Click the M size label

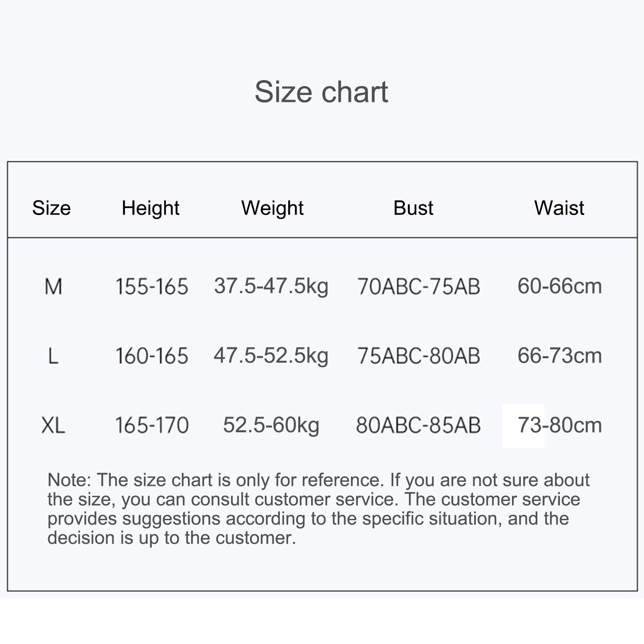53,287
